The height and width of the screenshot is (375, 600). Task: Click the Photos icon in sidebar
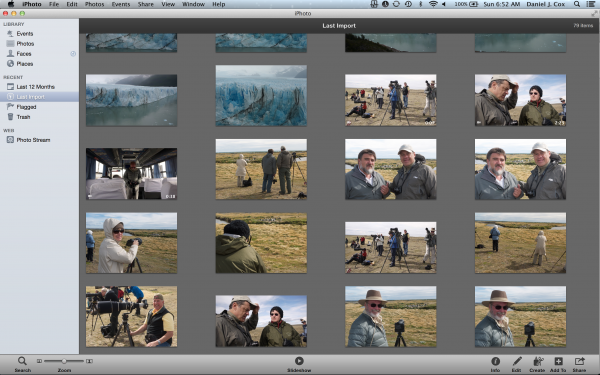click(10, 44)
